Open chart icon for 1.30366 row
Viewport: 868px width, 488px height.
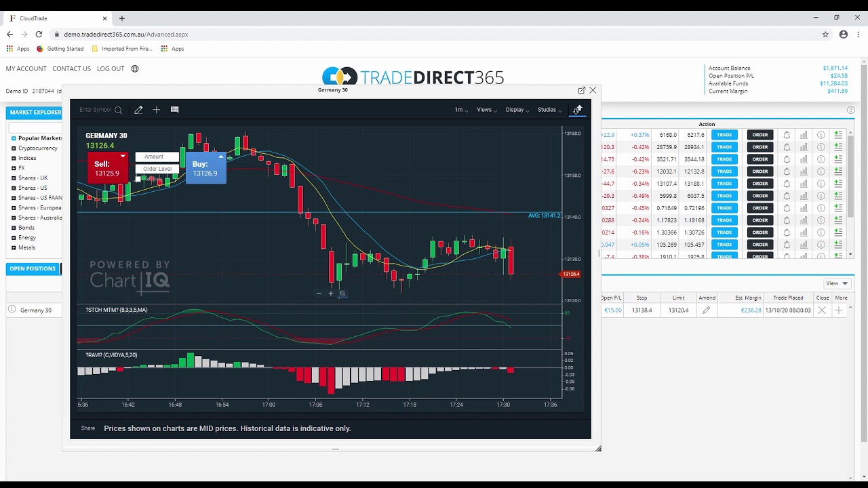coord(804,232)
